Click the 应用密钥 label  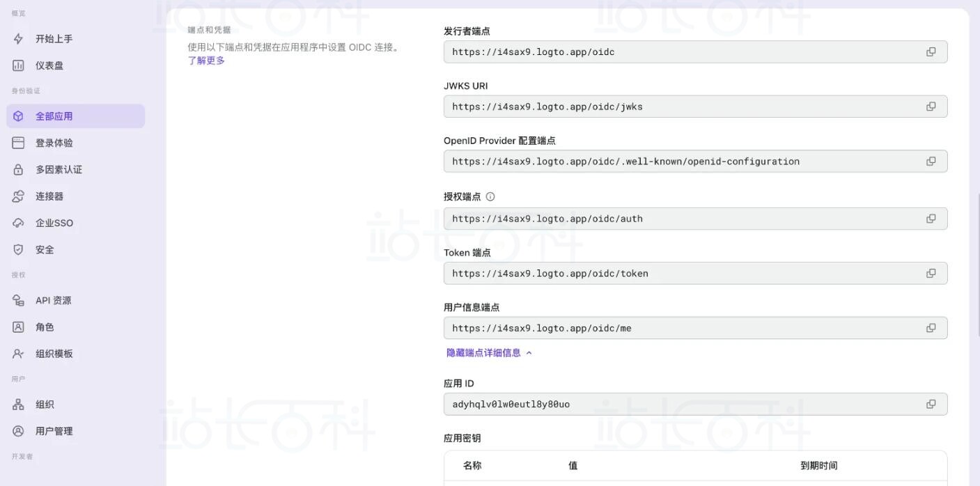coord(462,438)
